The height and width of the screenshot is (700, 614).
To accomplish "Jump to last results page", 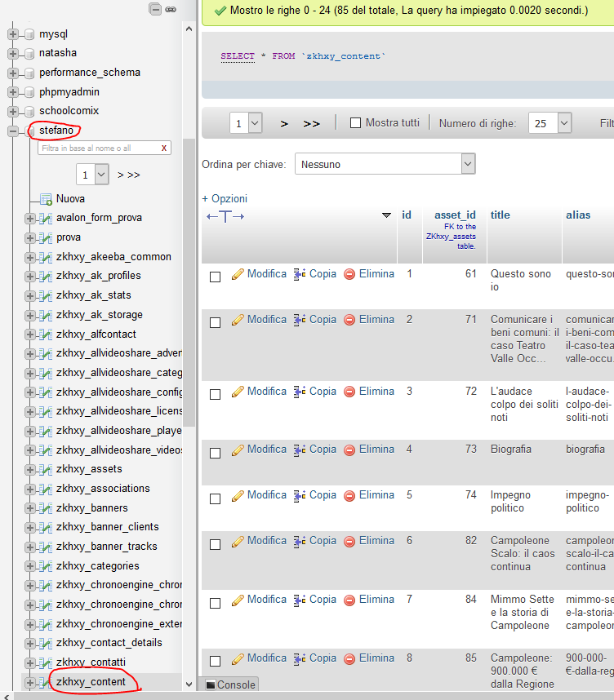I will (x=311, y=124).
